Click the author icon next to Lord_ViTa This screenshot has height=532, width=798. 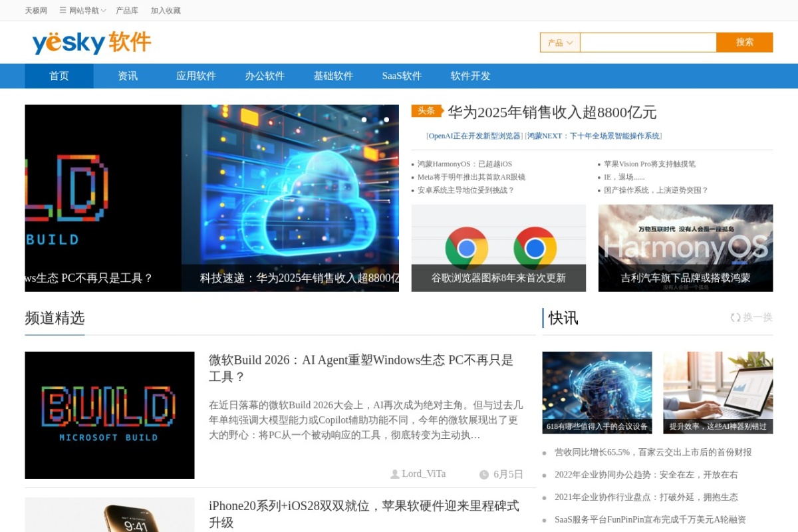(395, 474)
